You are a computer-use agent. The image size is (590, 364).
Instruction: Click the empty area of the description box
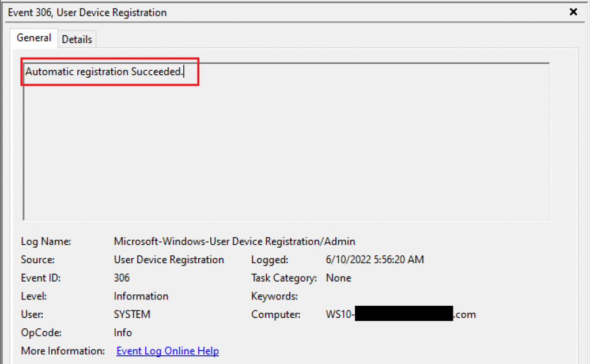pyautogui.click(x=286, y=150)
